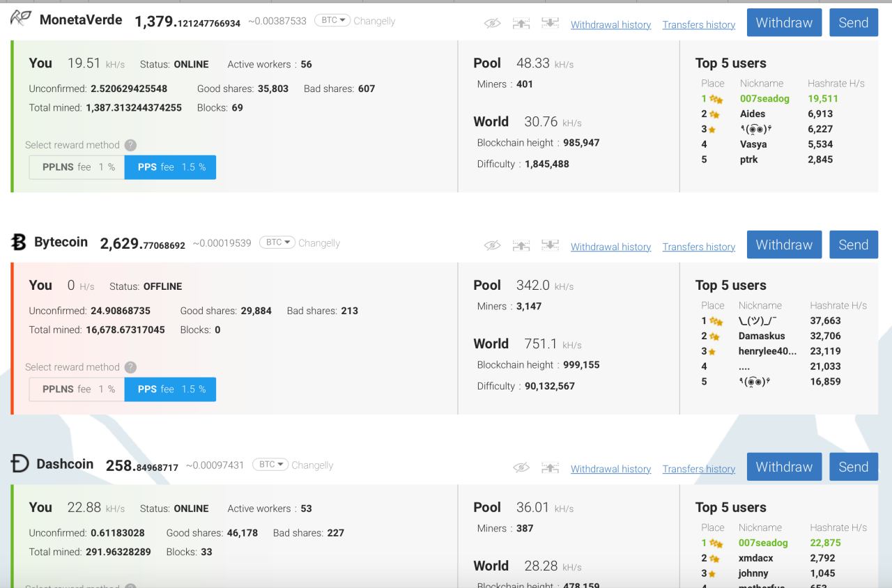The image size is (892, 588).
Task: Select PPS reward method for MonetaVerde
Action: [x=171, y=167]
